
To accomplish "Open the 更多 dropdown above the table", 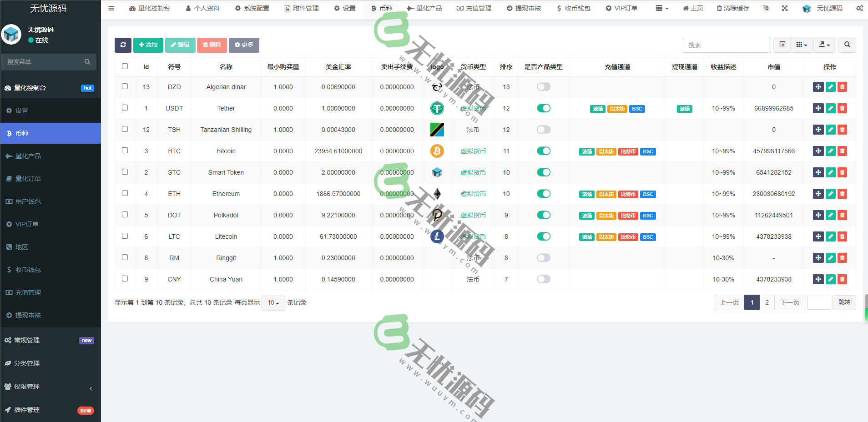I will click(244, 45).
